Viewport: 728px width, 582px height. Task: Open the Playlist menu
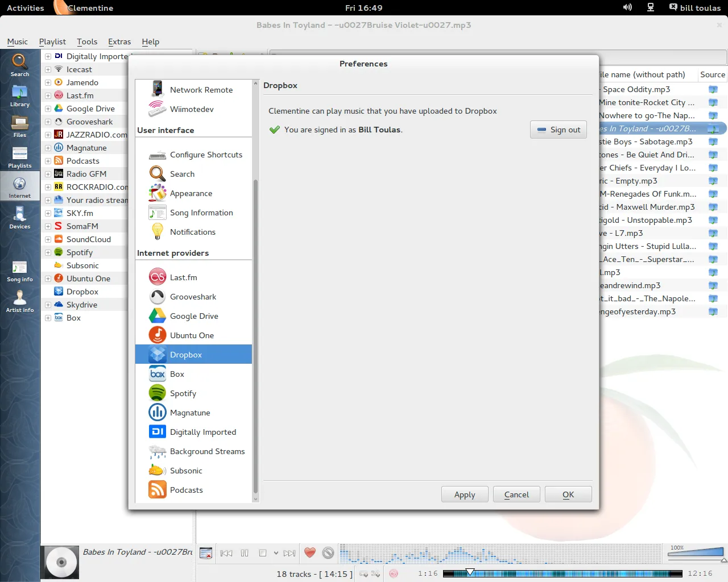(x=52, y=41)
